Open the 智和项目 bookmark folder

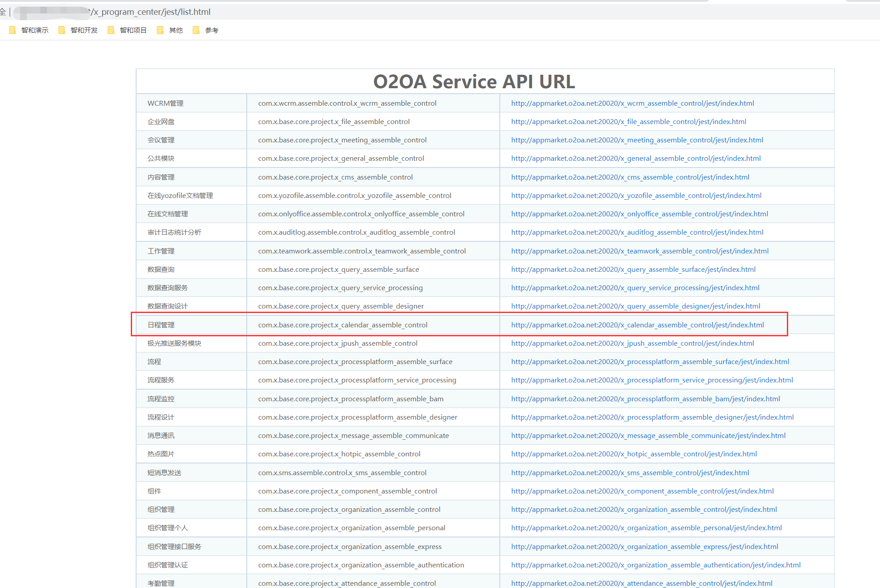(128, 30)
